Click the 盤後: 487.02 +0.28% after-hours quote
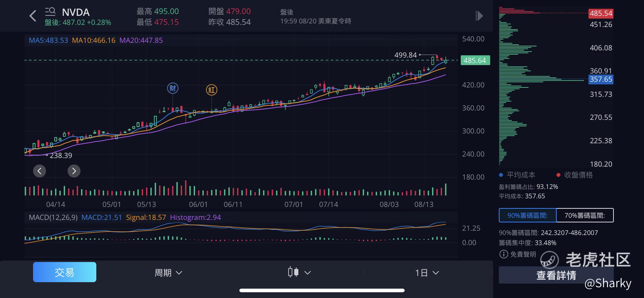 click(78, 22)
